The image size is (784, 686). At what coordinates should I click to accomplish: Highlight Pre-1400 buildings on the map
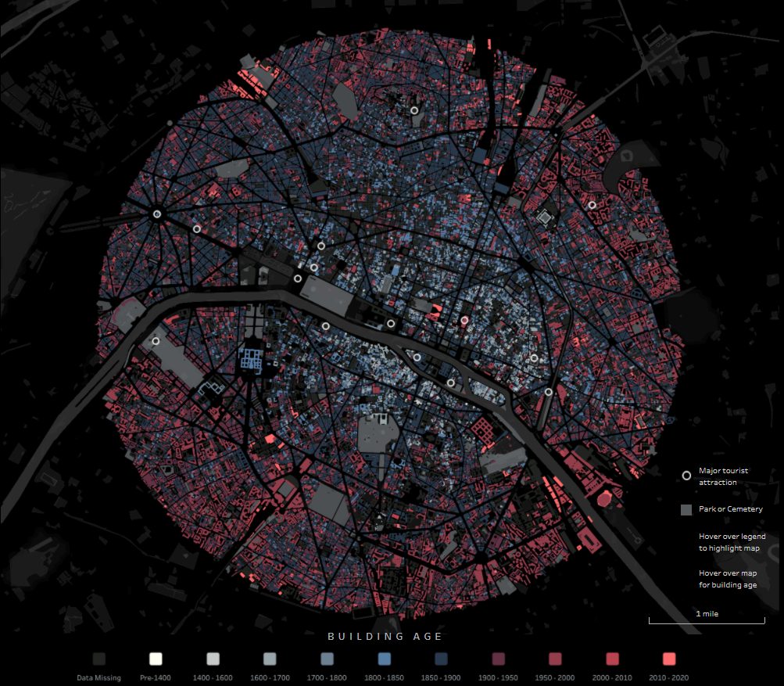click(x=154, y=659)
